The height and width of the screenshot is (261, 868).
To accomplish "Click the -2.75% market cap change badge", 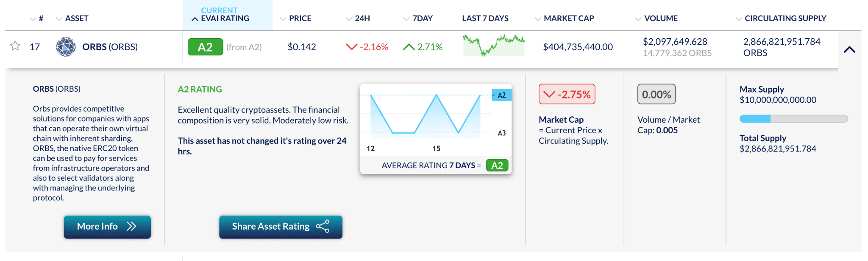I will (567, 94).
